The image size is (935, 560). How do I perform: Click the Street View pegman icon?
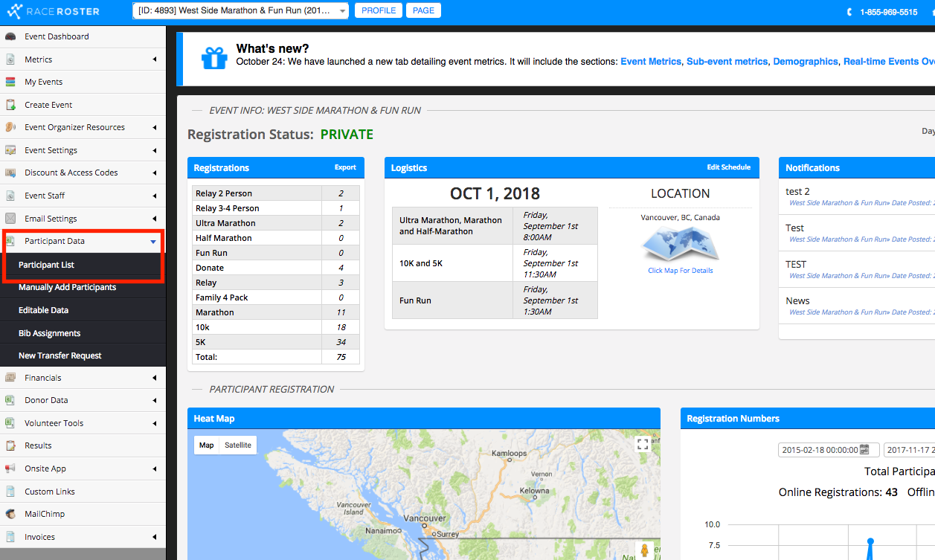644,551
